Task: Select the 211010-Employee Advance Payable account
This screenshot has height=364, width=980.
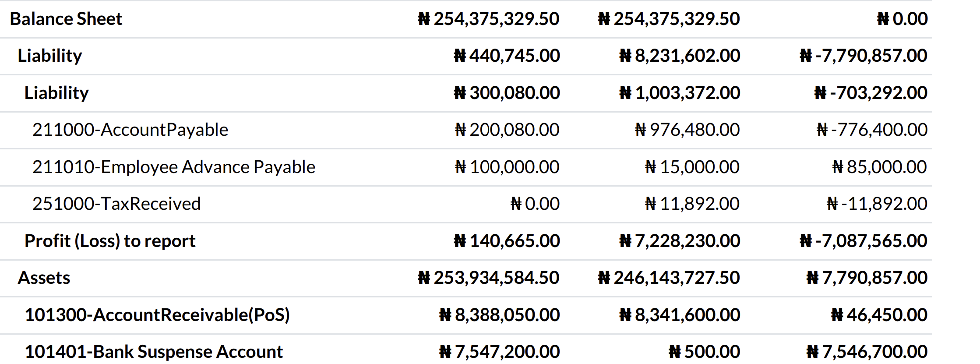Action: pos(173,167)
